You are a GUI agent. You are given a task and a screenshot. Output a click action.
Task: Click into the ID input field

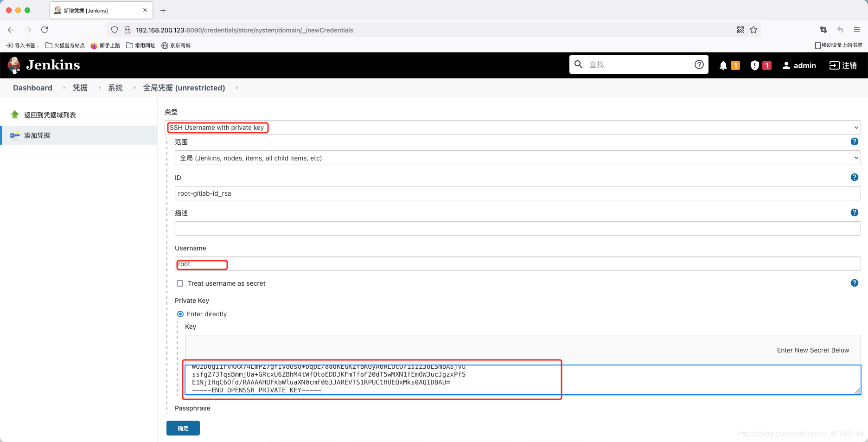pos(517,193)
